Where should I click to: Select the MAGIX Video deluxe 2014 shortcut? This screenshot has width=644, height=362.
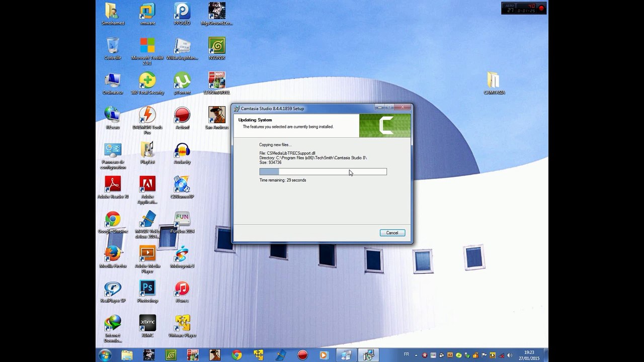click(147, 224)
